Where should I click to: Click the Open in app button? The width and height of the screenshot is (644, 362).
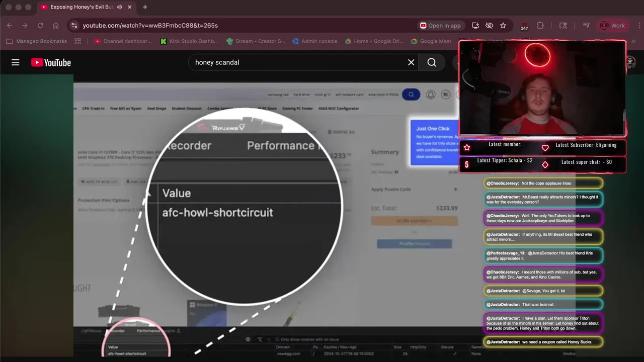pyautogui.click(x=440, y=25)
